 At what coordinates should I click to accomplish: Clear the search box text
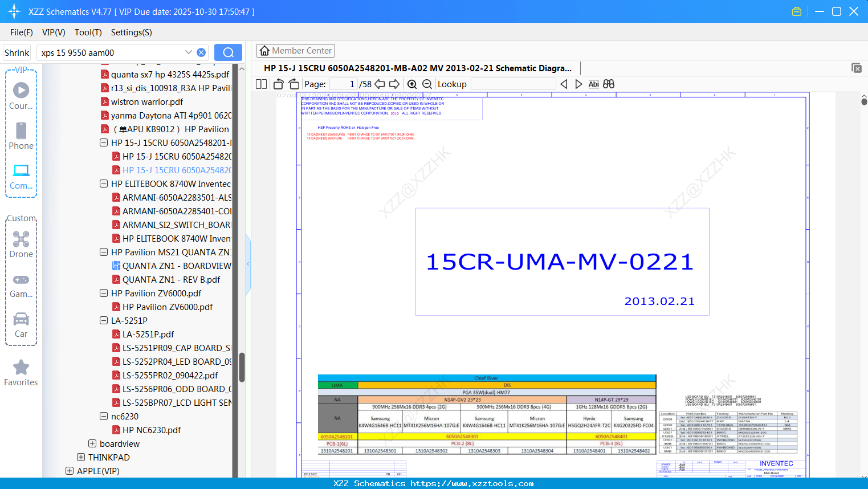(201, 52)
